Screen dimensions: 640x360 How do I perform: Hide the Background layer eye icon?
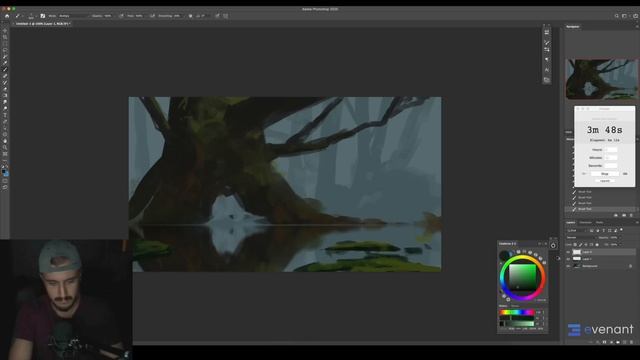pos(568,266)
